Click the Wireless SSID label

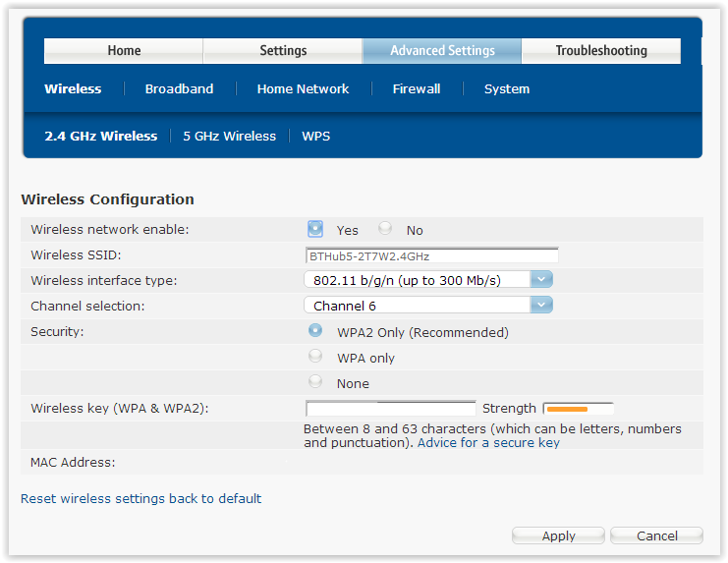[76, 254]
